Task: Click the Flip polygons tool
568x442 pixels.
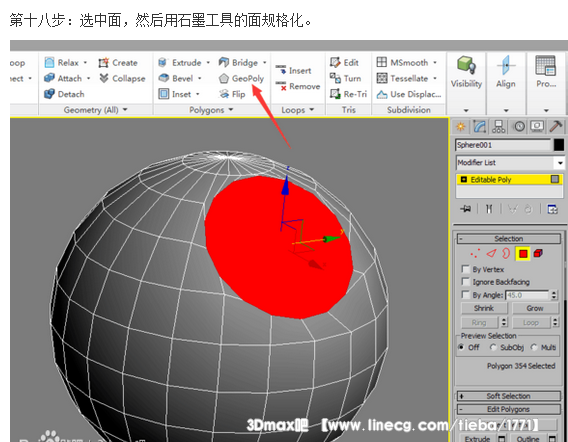Action: [x=232, y=94]
